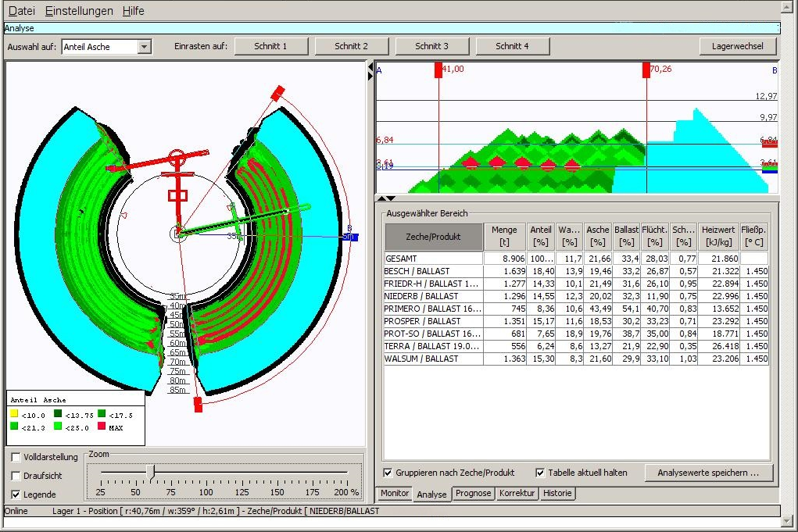Snap to Schnitt 1
This screenshot has width=798, height=532.
point(270,46)
